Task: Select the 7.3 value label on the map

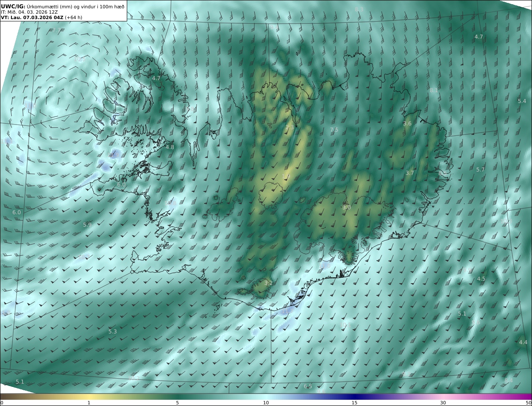Action: coord(290,127)
